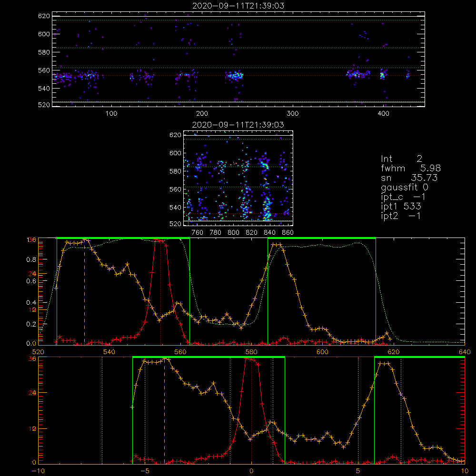The image size is (476, 476).
Task: Select the 'Int 2' readout line
Action: pyautogui.click(x=401, y=159)
